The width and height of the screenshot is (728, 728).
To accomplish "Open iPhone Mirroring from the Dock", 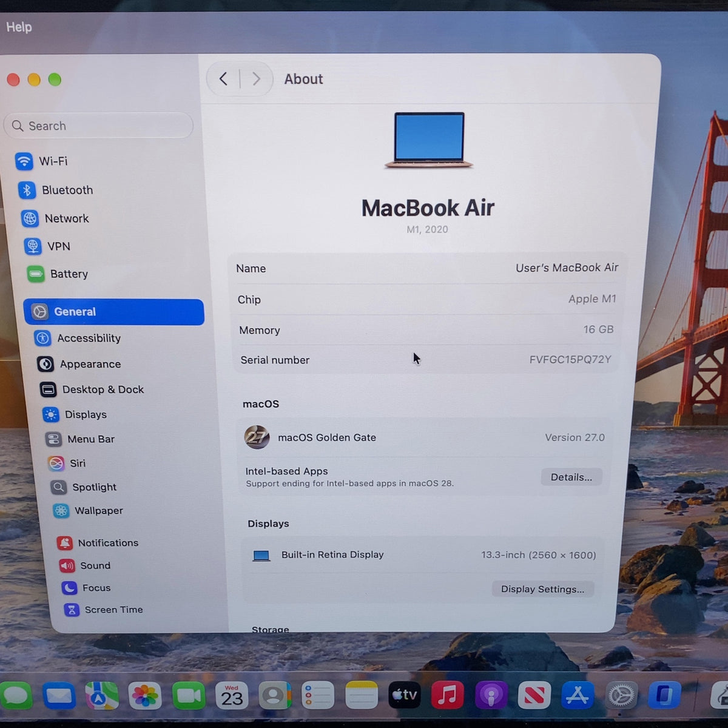I will point(664,695).
